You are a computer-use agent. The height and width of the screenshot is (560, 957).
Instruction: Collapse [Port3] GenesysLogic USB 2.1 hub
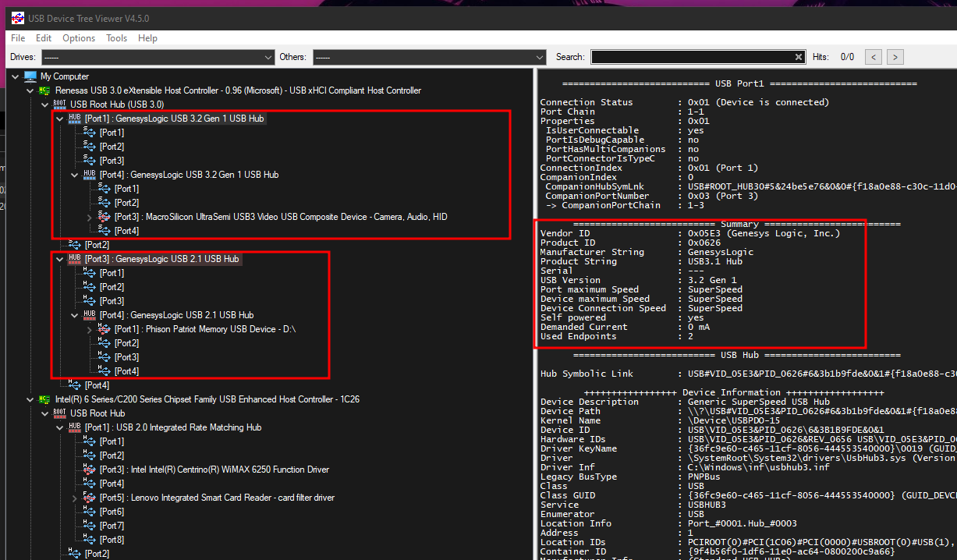(60, 259)
